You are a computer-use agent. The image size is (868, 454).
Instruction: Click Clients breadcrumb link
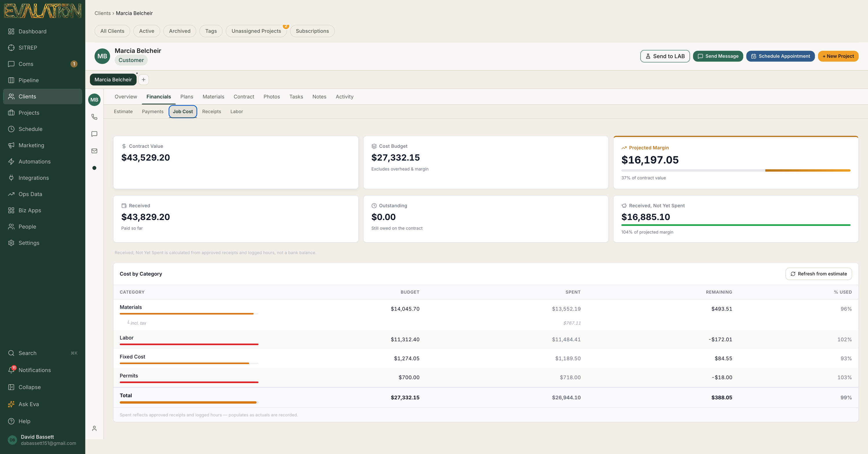[x=102, y=13]
